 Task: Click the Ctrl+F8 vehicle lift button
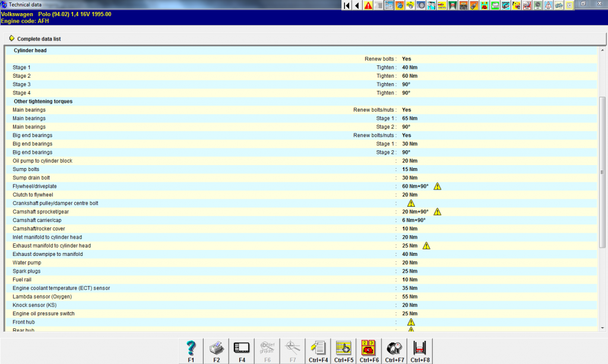click(420, 350)
